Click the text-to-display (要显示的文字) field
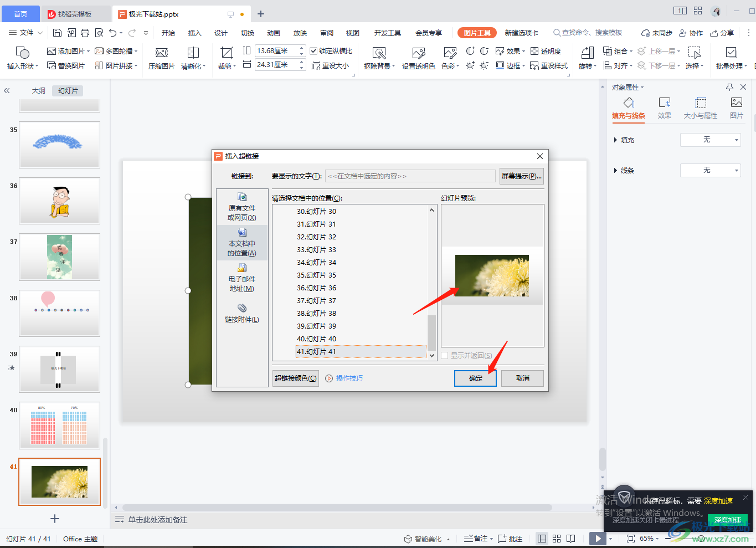 (410, 176)
